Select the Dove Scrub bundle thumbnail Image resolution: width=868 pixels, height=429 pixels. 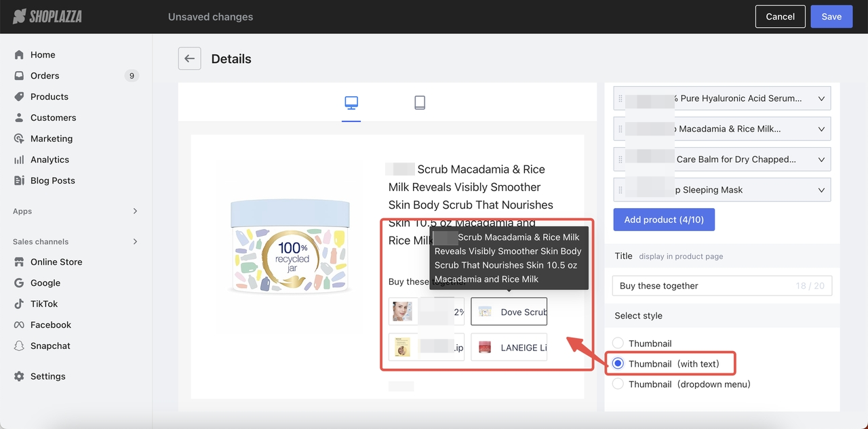[509, 312]
